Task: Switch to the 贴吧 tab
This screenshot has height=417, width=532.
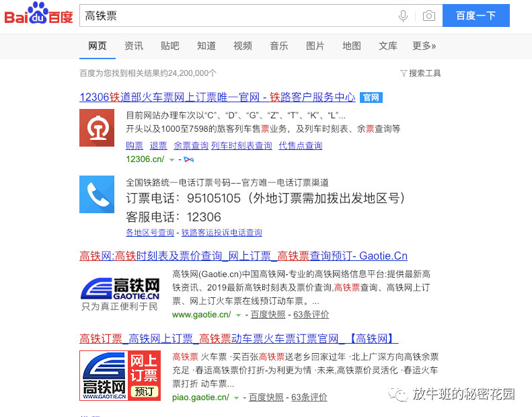Action: click(170, 46)
